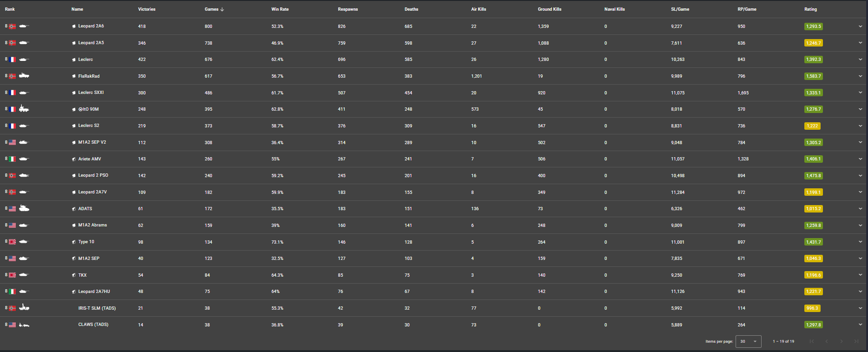Click the descending sort arrow next to Games

222,9
